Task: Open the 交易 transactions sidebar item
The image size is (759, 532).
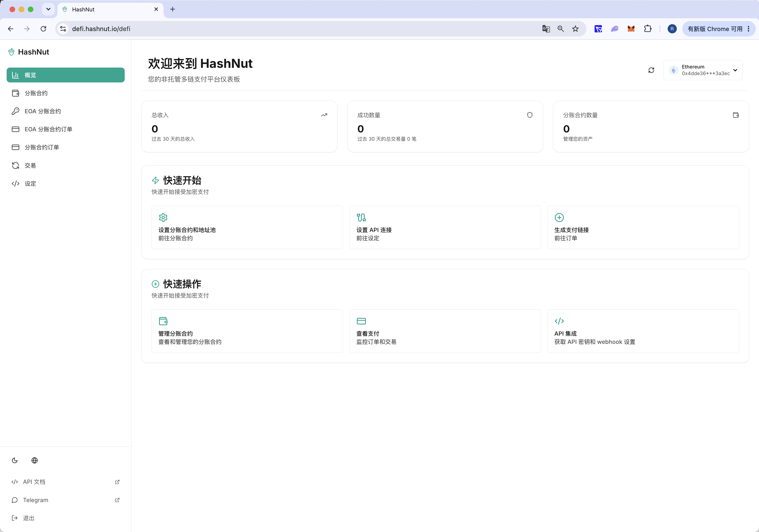Action: (x=66, y=165)
